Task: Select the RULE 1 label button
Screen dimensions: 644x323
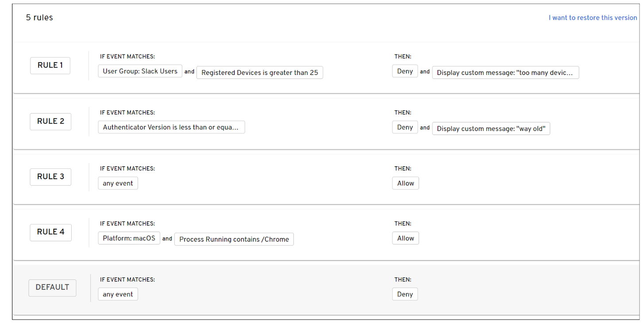Action: (50, 65)
